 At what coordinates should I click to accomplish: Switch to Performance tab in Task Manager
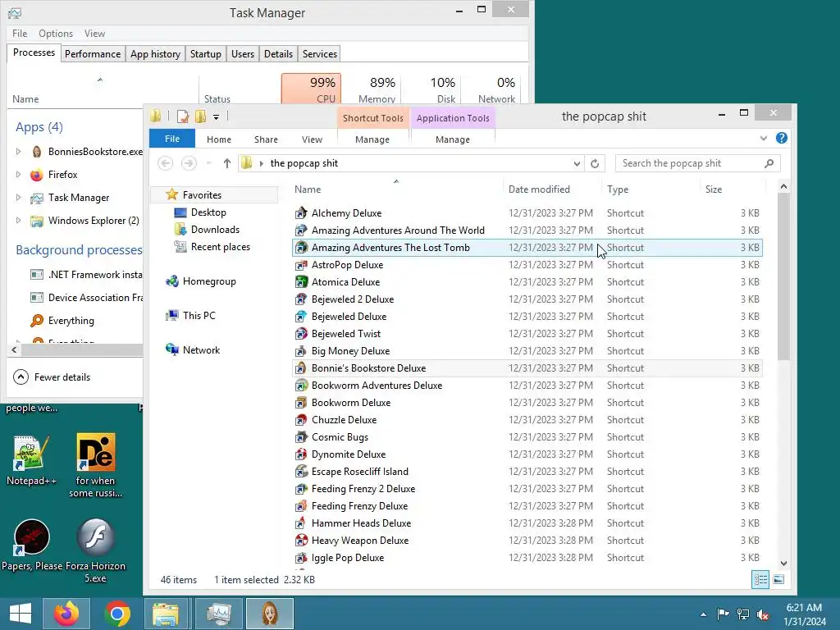coord(93,54)
